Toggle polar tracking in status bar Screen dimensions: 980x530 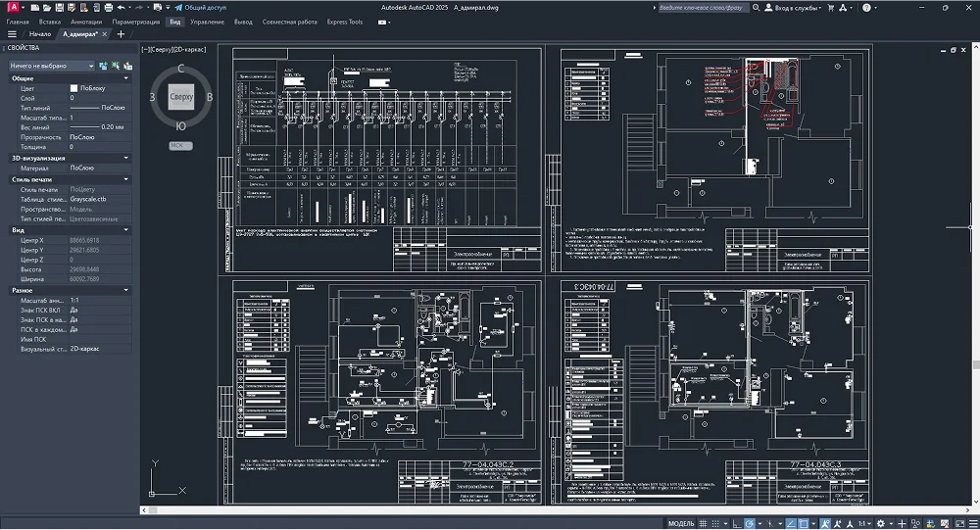pos(750,523)
